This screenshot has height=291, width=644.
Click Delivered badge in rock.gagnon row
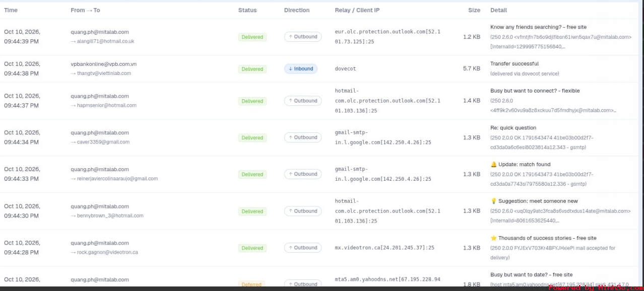pyautogui.click(x=252, y=248)
